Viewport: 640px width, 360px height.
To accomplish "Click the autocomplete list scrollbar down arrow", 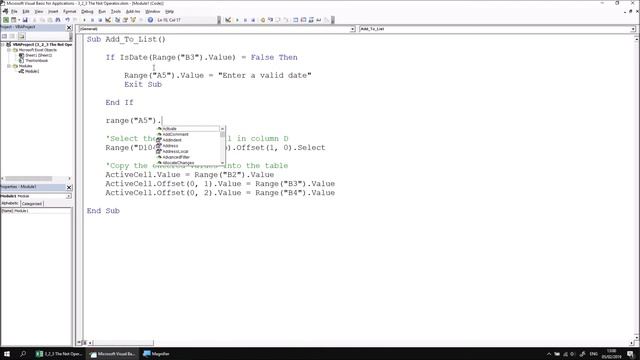I will pos(222,162).
